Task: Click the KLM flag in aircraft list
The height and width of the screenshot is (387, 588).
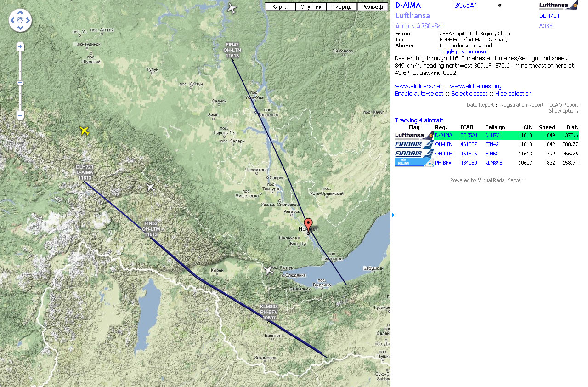Action: 414,163
